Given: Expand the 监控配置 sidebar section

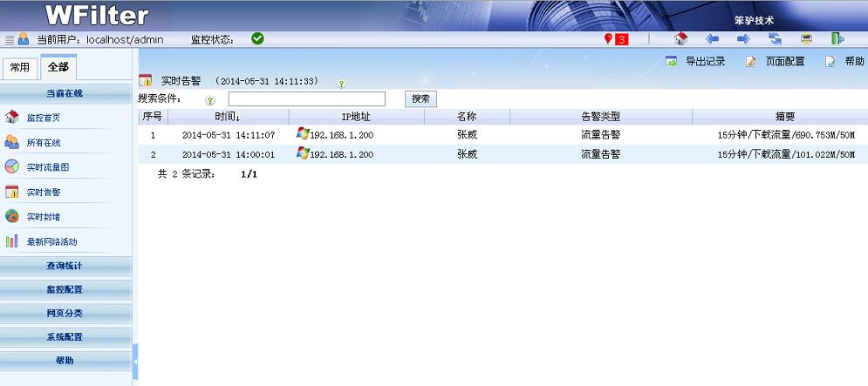Looking at the screenshot, I should pos(65,289).
